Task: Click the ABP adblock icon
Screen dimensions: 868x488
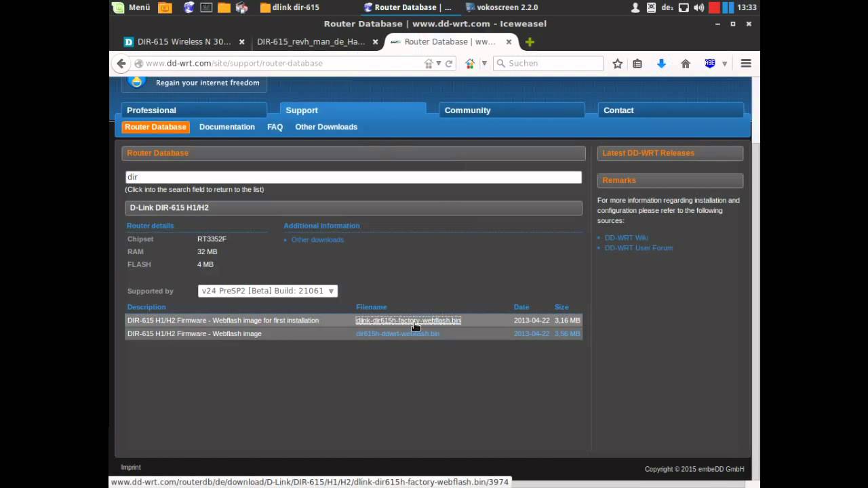Action: coord(710,63)
